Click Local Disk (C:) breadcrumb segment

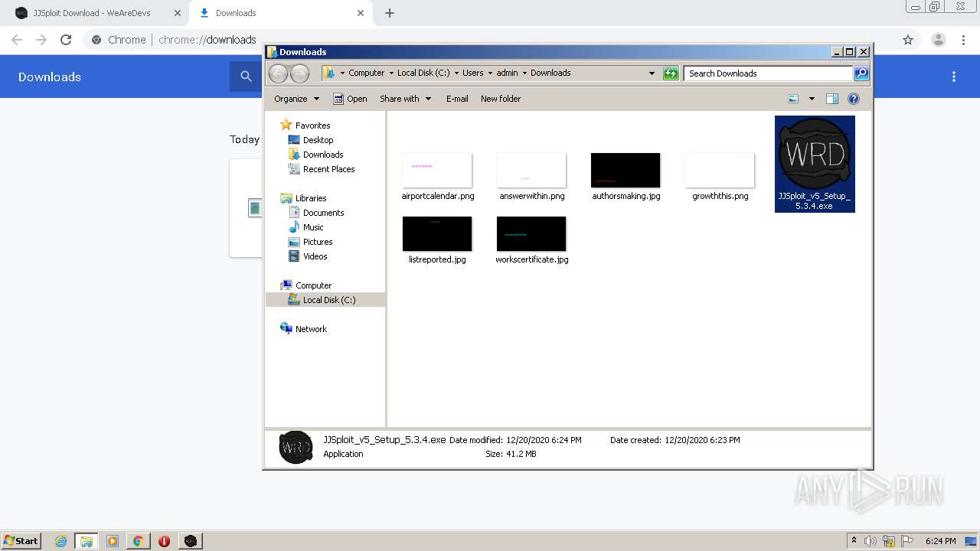coord(423,73)
